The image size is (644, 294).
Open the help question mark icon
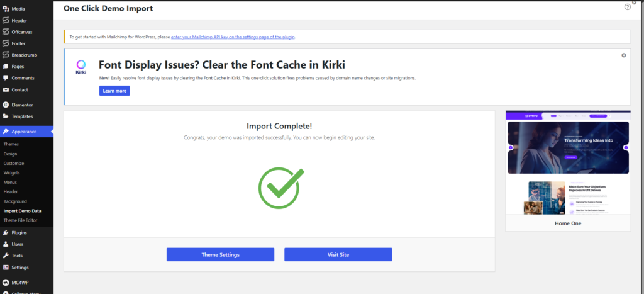(627, 7)
